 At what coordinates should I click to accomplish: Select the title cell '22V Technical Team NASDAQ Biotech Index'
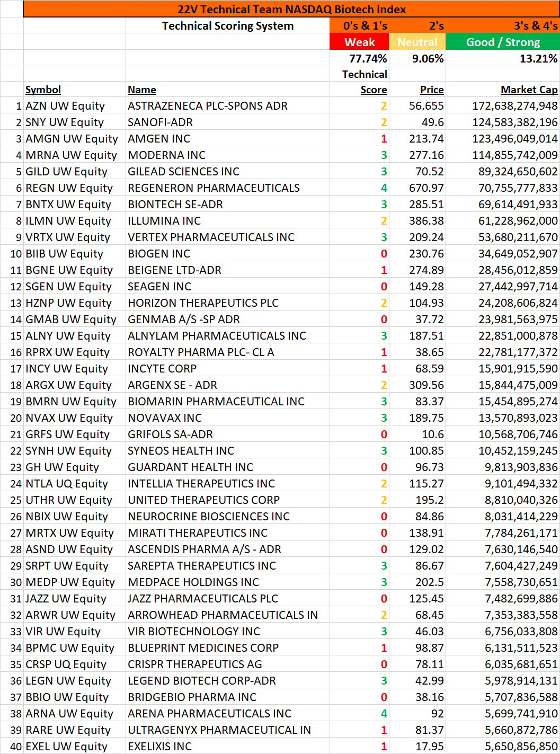[291, 9]
